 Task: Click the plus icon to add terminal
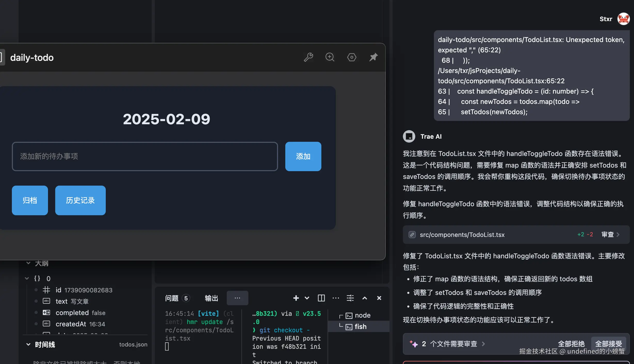point(296,298)
